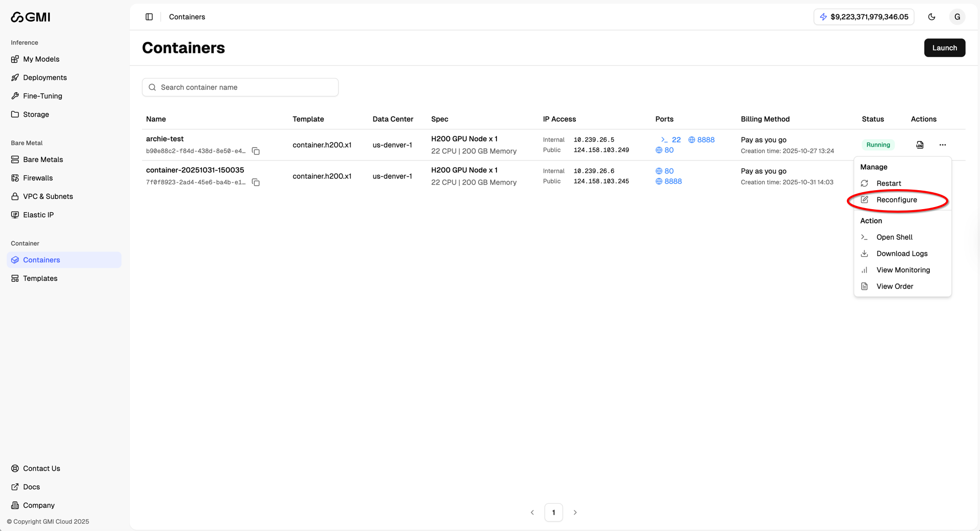Click public IP 124.158.103.245

[601, 181]
